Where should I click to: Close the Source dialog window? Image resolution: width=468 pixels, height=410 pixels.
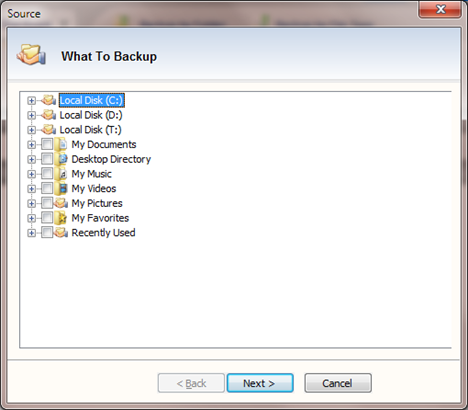click(x=440, y=9)
